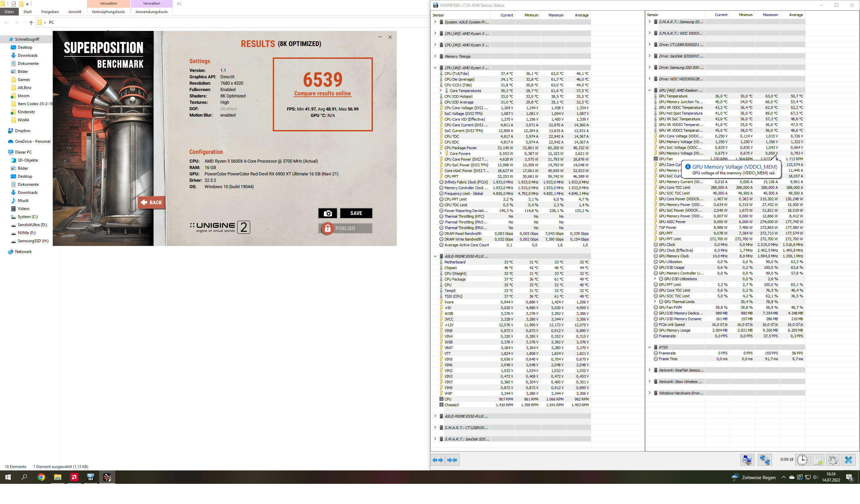
Task: Click the expand columns arrows button in HWiNFO
Action: pos(437,460)
